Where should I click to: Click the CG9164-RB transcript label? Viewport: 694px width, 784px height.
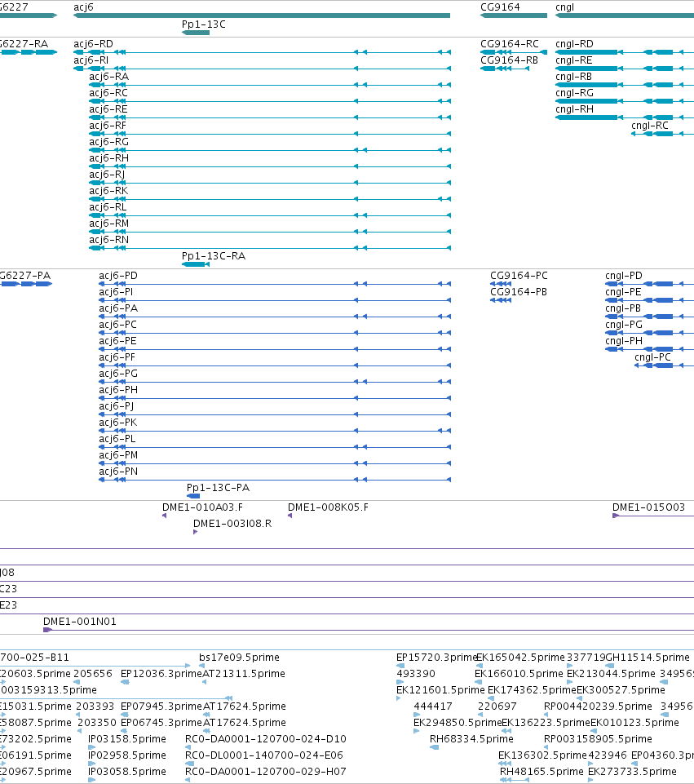[509, 60]
